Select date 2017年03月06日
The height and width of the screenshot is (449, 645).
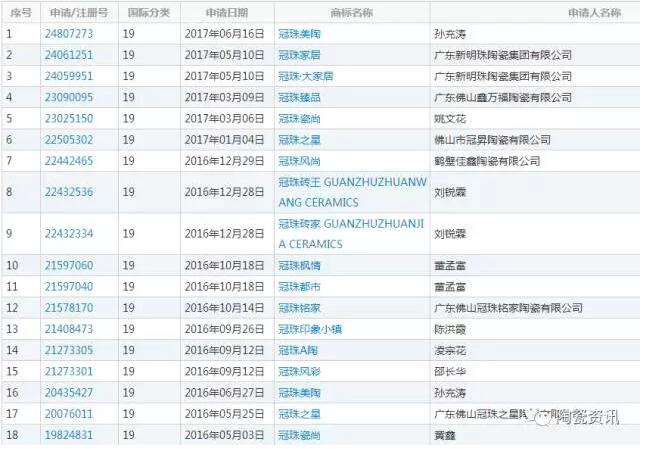point(224,119)
